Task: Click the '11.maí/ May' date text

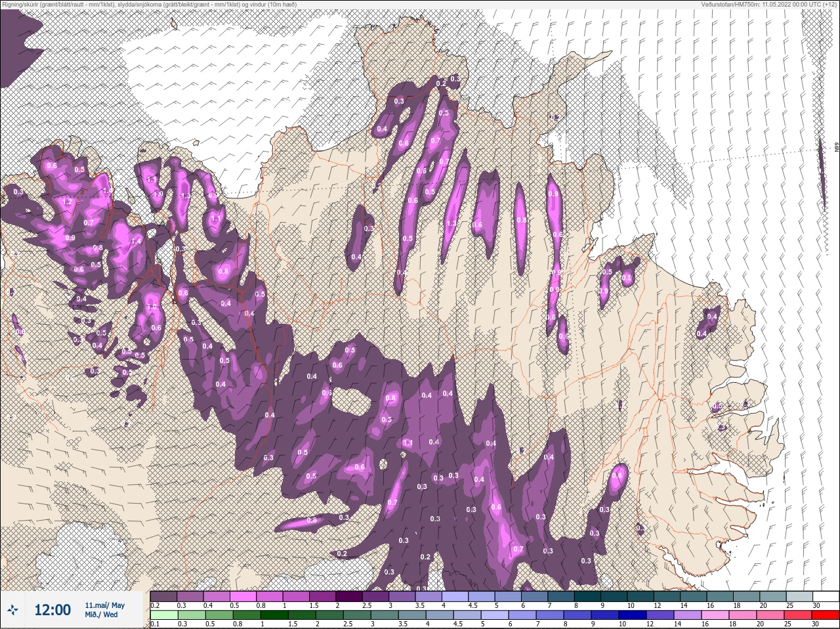Action: coord(105,605)
